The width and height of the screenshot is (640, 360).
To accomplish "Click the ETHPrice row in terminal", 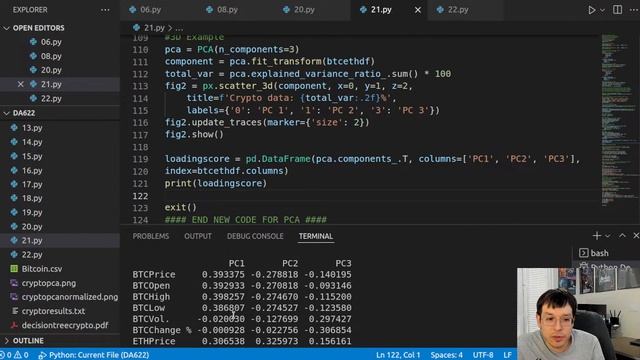I will [x=242, y=341].
